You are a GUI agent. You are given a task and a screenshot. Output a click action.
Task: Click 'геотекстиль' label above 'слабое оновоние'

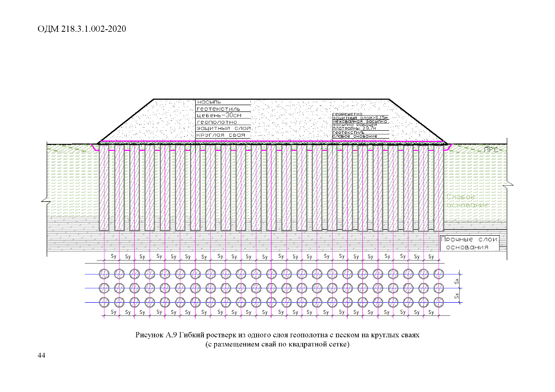pos(348,132)
